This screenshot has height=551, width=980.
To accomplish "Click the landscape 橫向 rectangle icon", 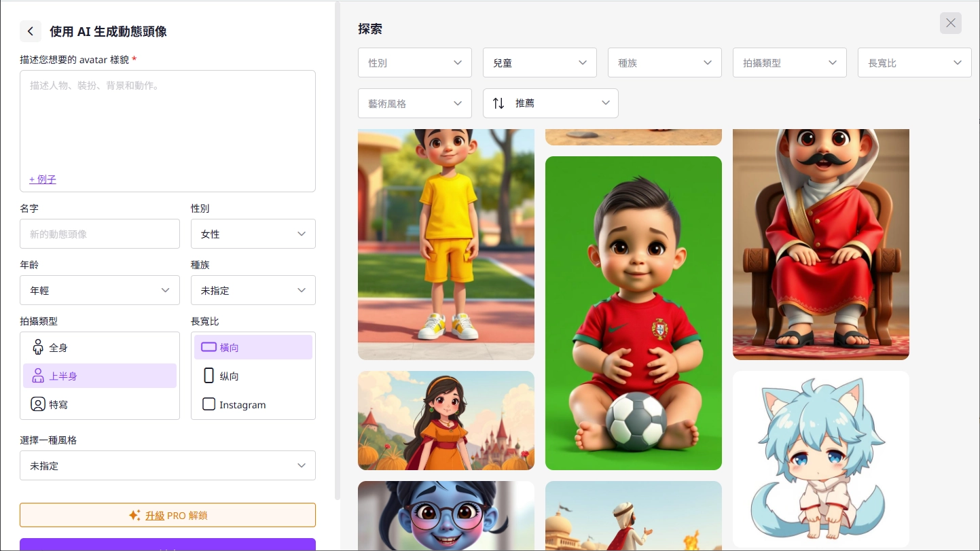I will [209, 347].
